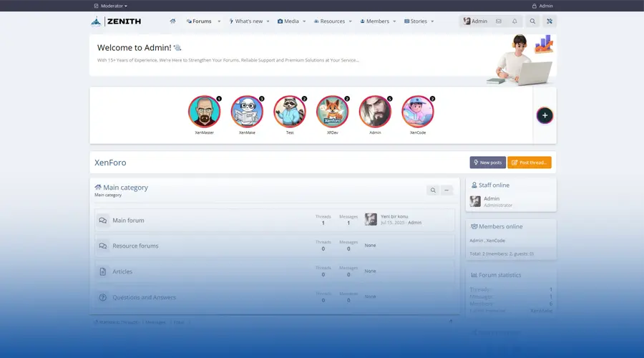Collapse the Main category with minus button
This screenshot has height=358, width=644.
coord(447,190)
